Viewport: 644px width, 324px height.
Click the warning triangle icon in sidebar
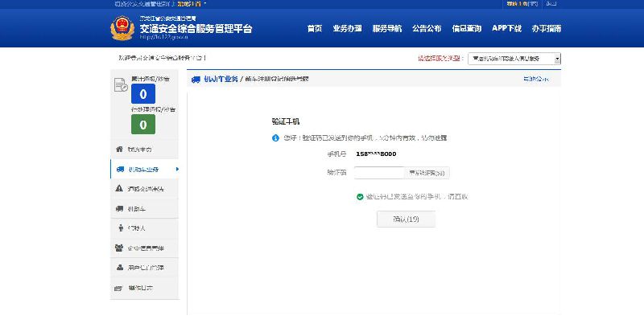click(x=119, y=188)
